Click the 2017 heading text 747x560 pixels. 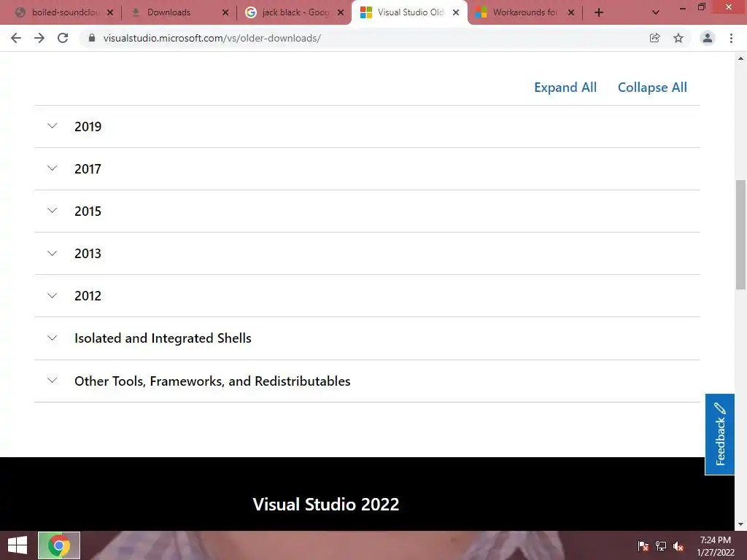click(x=88, y=169)
